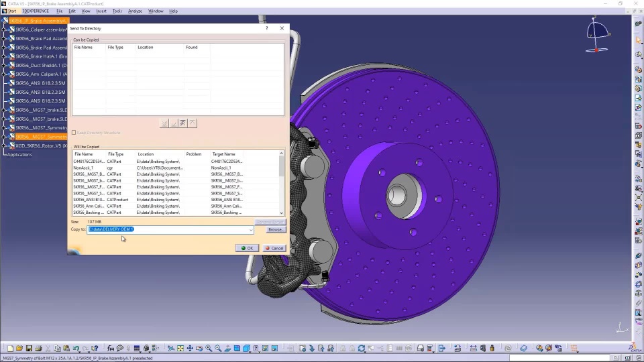Open Isometric View icon dropdown arrow
This screenshot has width=644, height=362.
tap(250, 351)
